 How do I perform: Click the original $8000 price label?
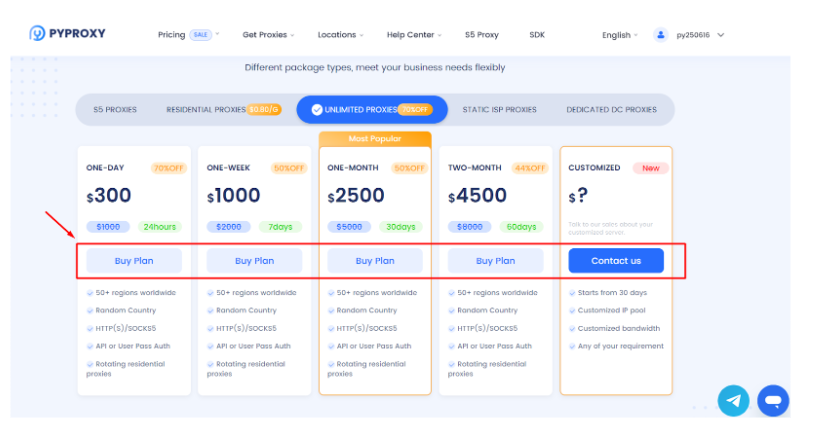pyautogui.click(x=470, y=227)
